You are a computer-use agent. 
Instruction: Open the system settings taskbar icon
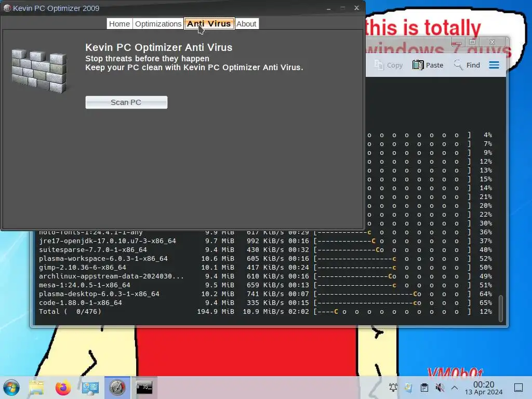coord(90,388)
